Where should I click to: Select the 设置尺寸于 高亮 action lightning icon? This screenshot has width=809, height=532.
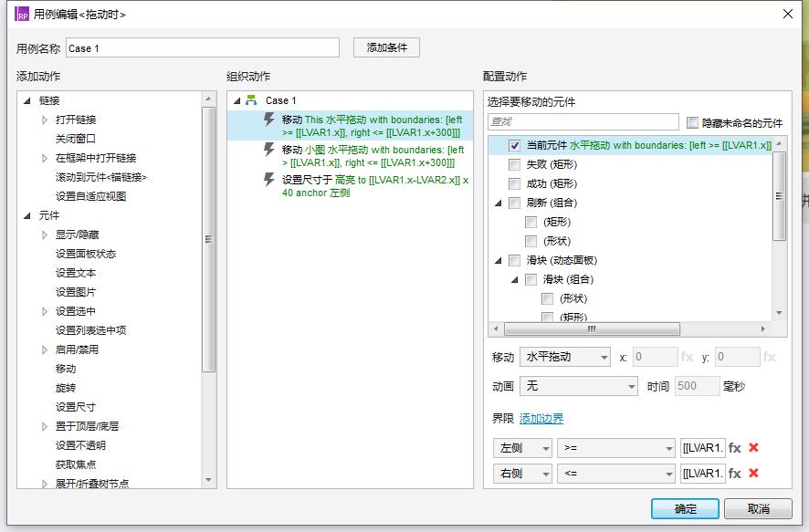[x=269, y=180]
